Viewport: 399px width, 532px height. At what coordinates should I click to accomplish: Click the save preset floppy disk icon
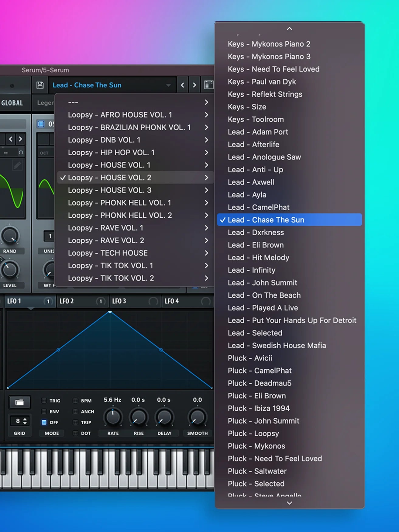40,85
